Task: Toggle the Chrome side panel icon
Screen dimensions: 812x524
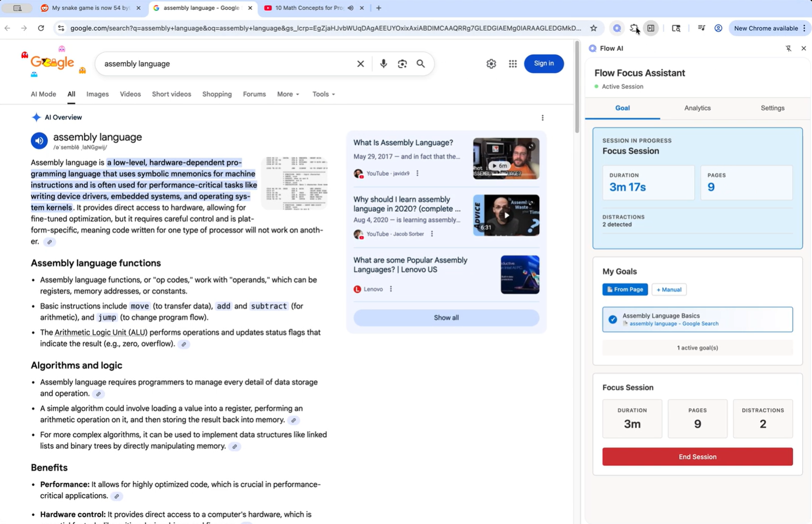Action: point(651,28)
